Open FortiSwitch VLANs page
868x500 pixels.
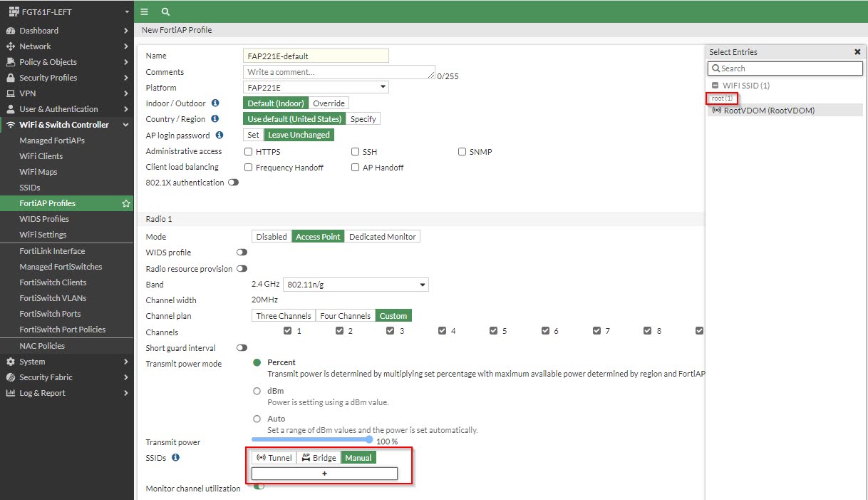53,298
